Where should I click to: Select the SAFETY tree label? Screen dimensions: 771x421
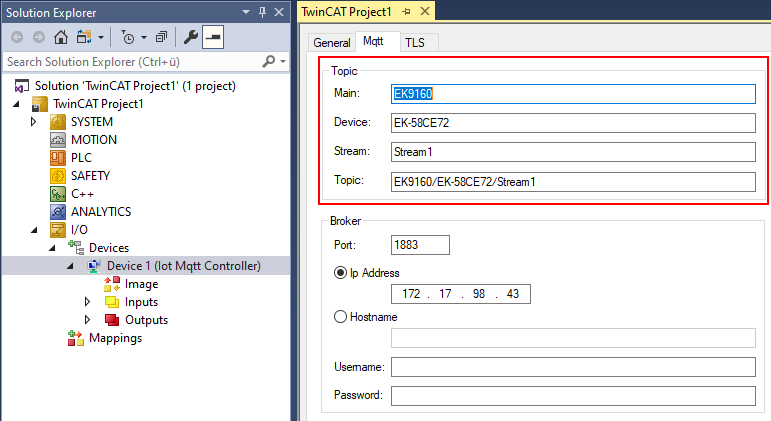[90, 176]
